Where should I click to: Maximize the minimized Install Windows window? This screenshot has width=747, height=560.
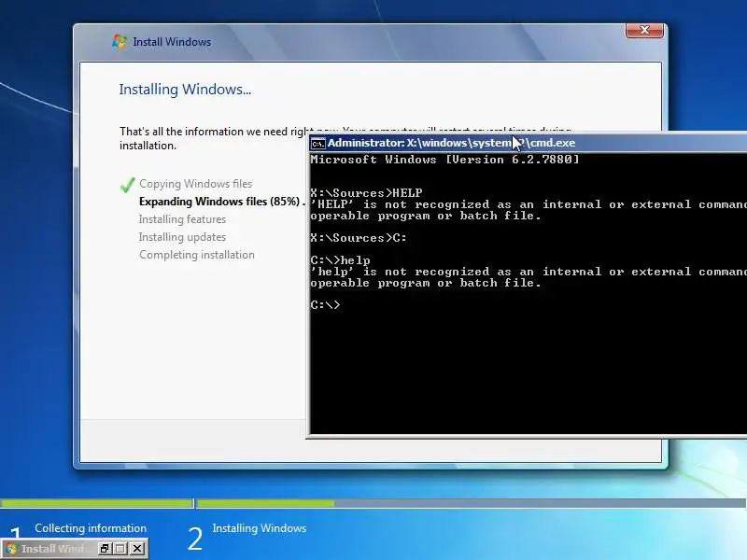[121, 549]
